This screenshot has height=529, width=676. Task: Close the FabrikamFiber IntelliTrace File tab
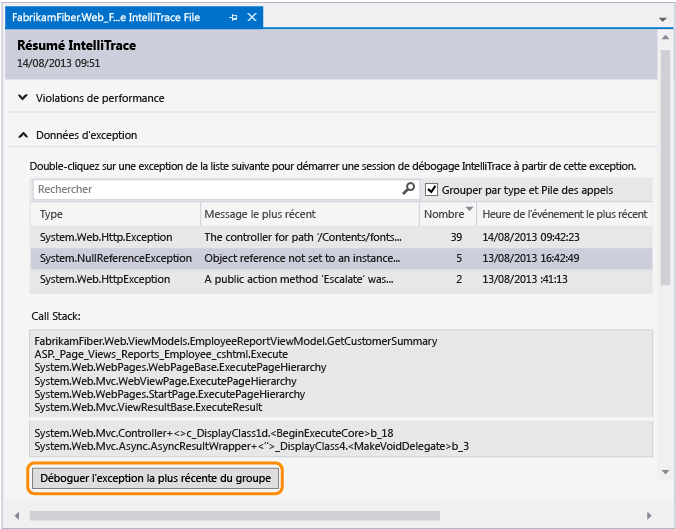252,17
